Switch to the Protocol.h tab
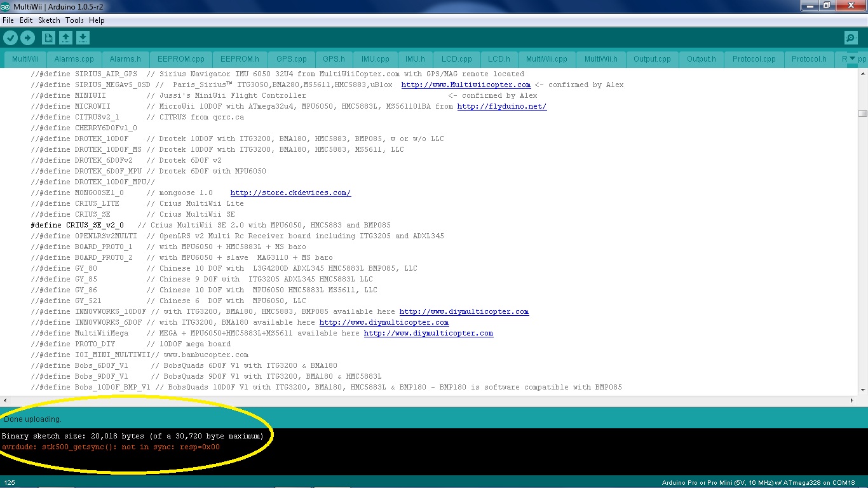This screenshot has width=868, height=488. point(809,58)
